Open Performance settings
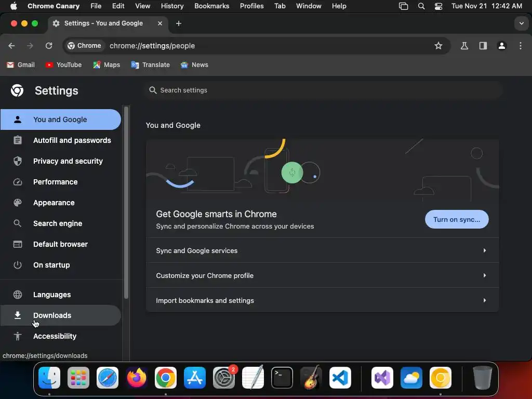The width and height of the screenshot is (532, 399). [x=60, y=182]
